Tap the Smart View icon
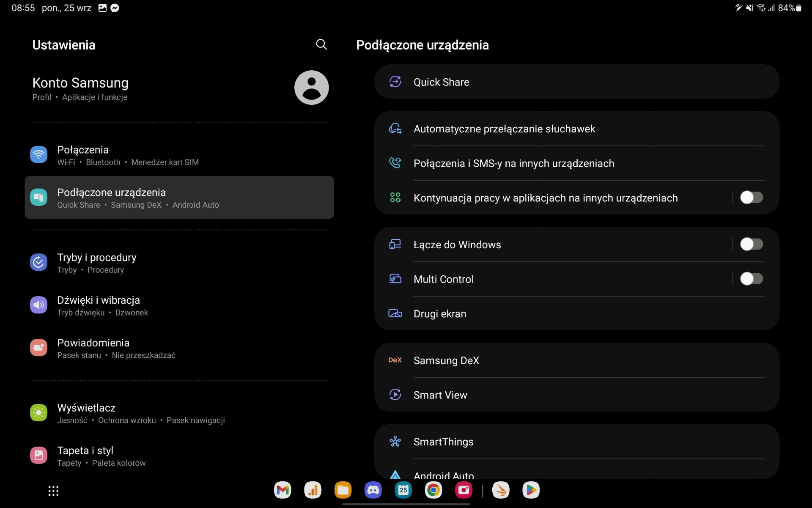Viewport: 812px width, 508px height. pyautogui.click(x=395, y=395)
